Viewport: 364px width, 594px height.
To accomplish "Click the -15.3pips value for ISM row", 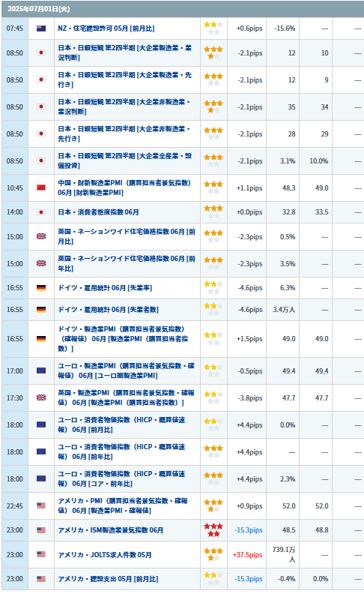I will click(x=249, y=530).
